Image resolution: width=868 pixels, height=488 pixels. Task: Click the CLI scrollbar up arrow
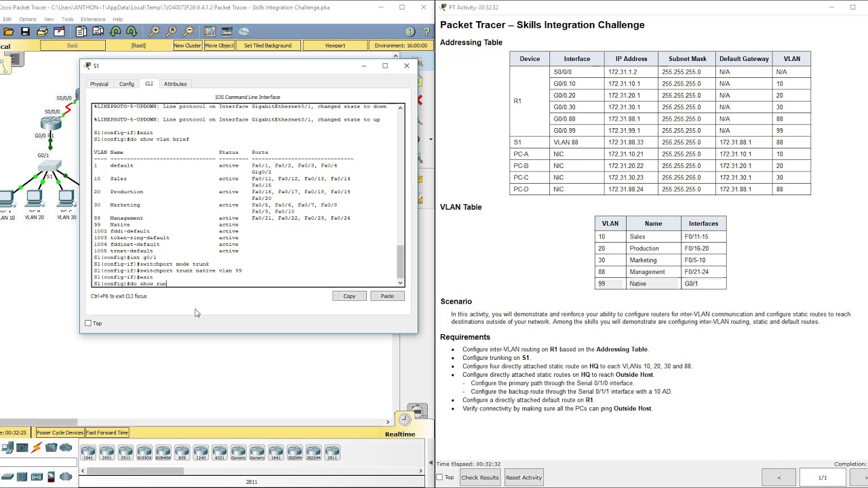click(400, 108)
